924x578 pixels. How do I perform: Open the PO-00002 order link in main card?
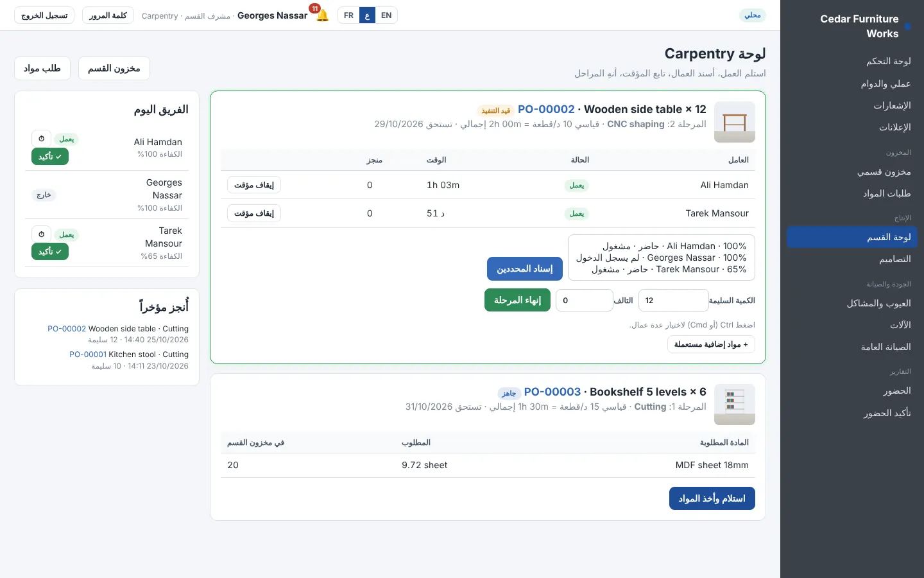pyautogui.click(x=546, y=109)
